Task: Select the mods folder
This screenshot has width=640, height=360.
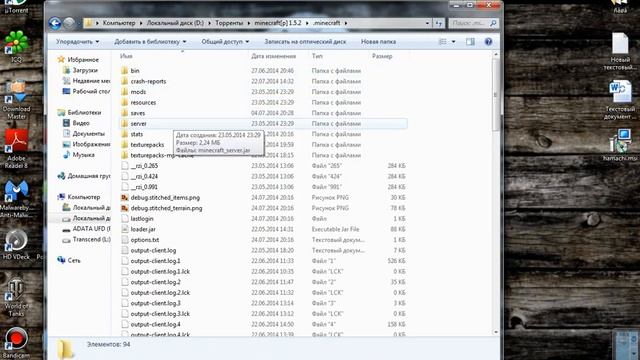Action: [x=138, y=92]
